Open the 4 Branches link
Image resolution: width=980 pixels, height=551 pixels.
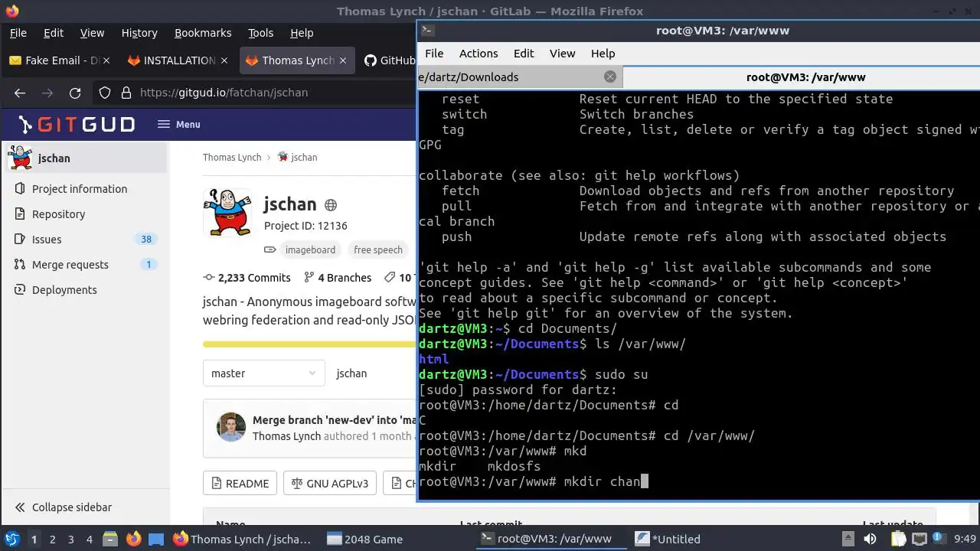[338, 278]
